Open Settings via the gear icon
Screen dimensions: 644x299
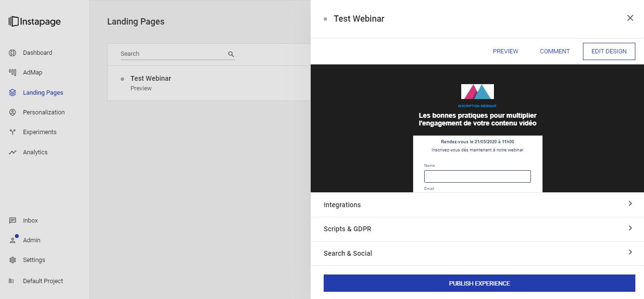[x=13, y=260]
